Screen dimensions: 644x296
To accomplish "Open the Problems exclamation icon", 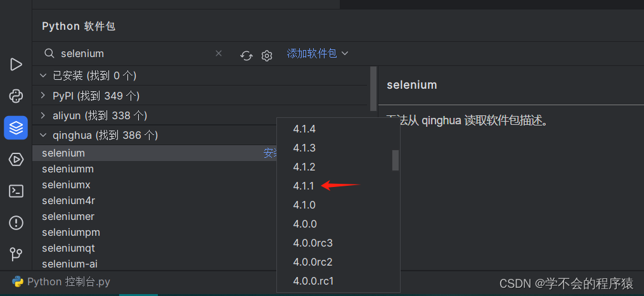I will 16,223.
